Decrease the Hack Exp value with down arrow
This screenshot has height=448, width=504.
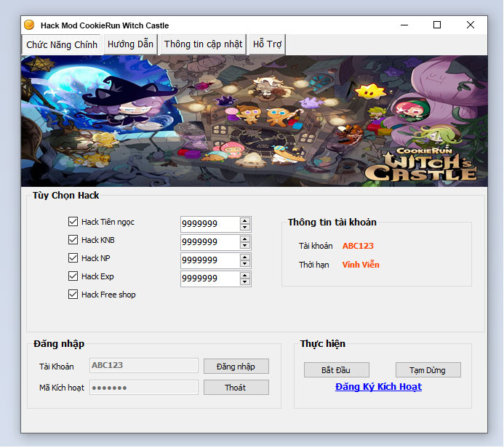point(245,282)
